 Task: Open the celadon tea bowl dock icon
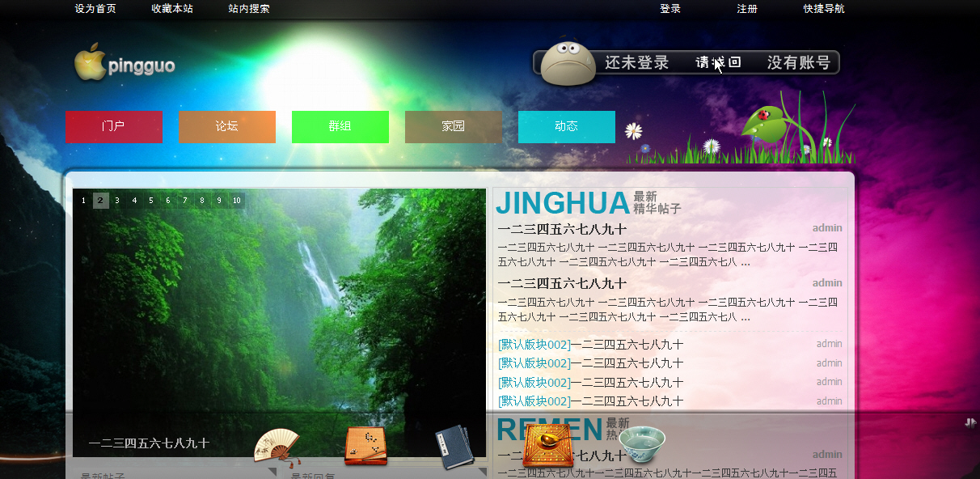tap(642, 444)
